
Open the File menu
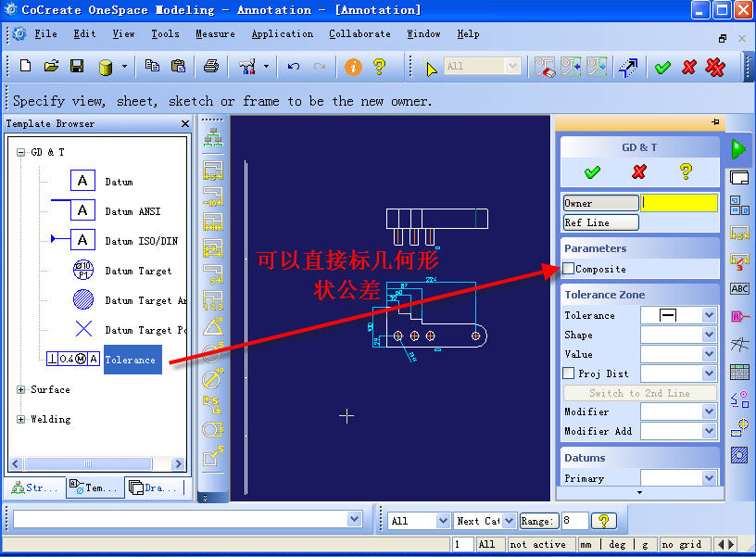45,33
